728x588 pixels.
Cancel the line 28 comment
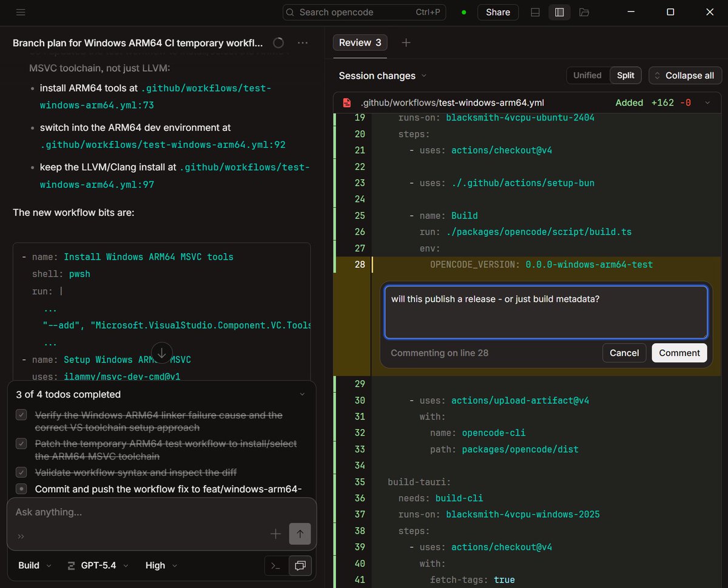[624, 353]
